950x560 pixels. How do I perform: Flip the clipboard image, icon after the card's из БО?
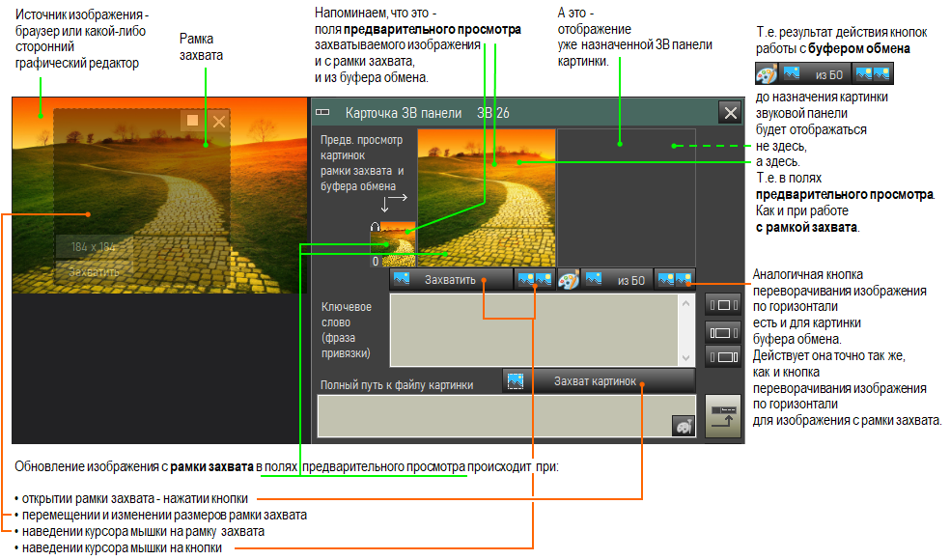tap(674, 280)
